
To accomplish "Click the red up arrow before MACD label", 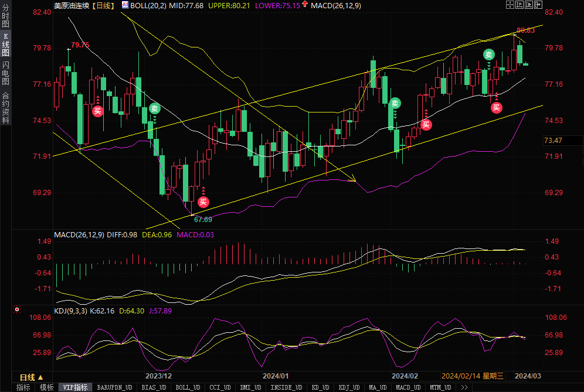I will [x=305, y=5].
